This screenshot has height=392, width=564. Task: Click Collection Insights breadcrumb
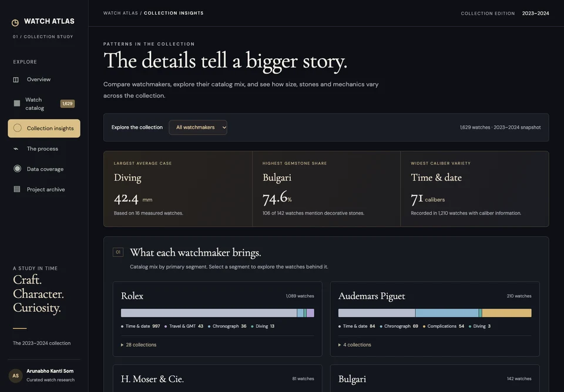pos(174,13)
